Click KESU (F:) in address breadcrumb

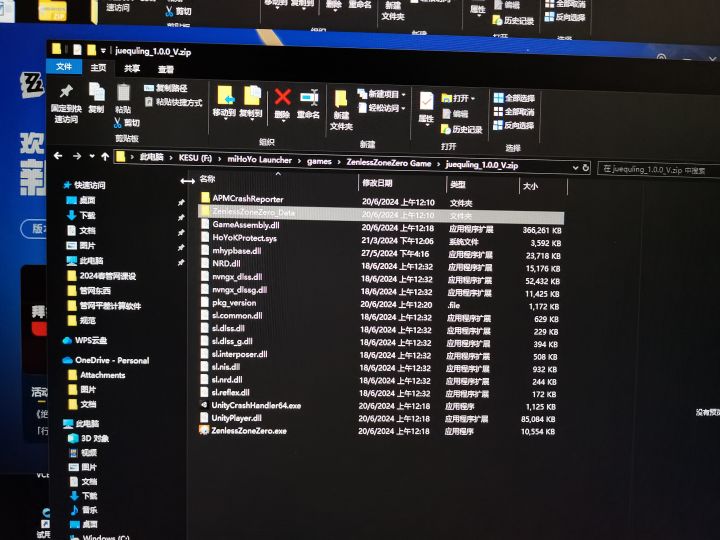195,158
